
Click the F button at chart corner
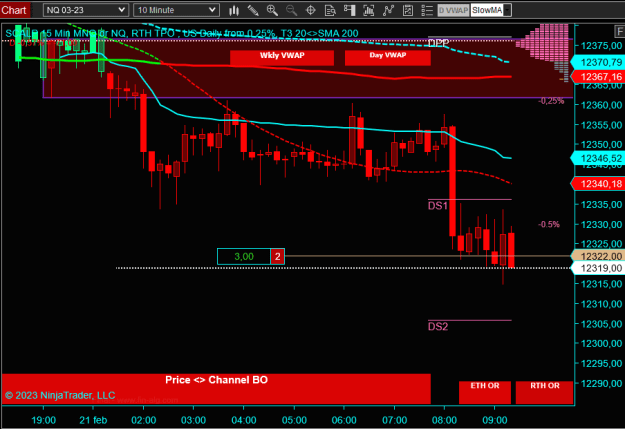(619, 31)
